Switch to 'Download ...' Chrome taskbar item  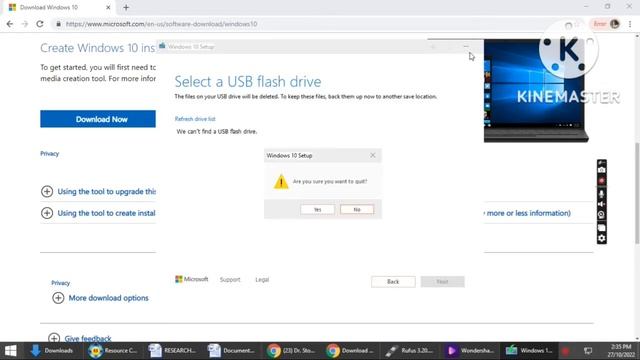click(x=350, y=351)
